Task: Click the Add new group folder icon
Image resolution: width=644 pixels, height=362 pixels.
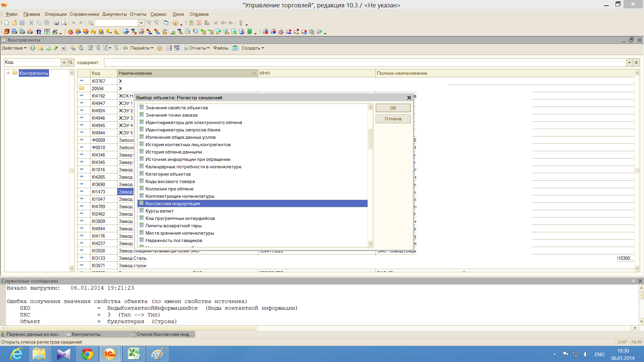Action: click(41, 48)
